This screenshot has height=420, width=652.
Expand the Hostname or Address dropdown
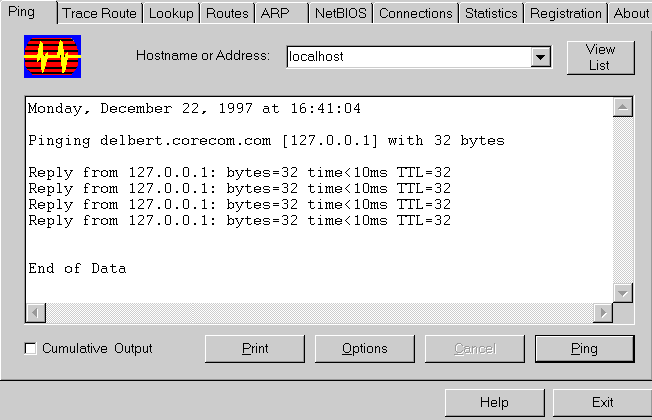(x=541, y=57)
